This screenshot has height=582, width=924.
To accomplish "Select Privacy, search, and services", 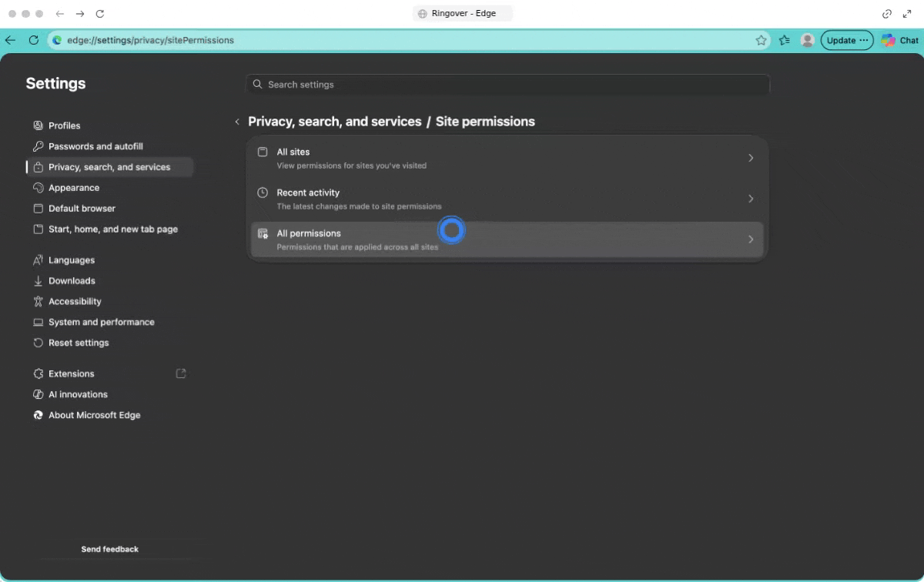I will (x=109, y=167).
